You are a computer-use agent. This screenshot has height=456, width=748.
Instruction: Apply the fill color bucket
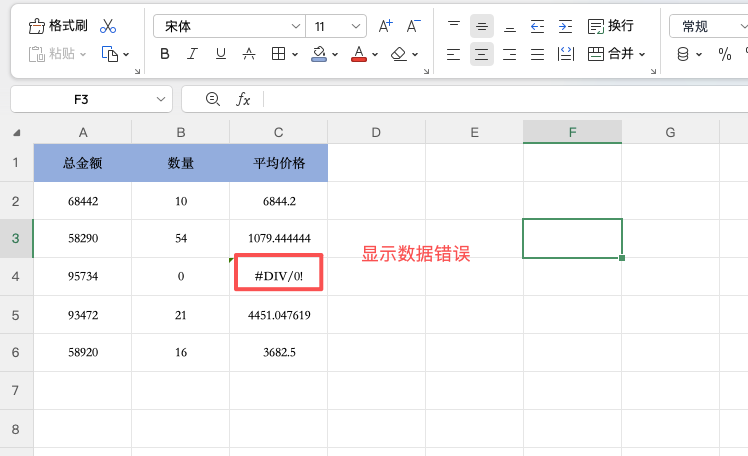(319, 54)
